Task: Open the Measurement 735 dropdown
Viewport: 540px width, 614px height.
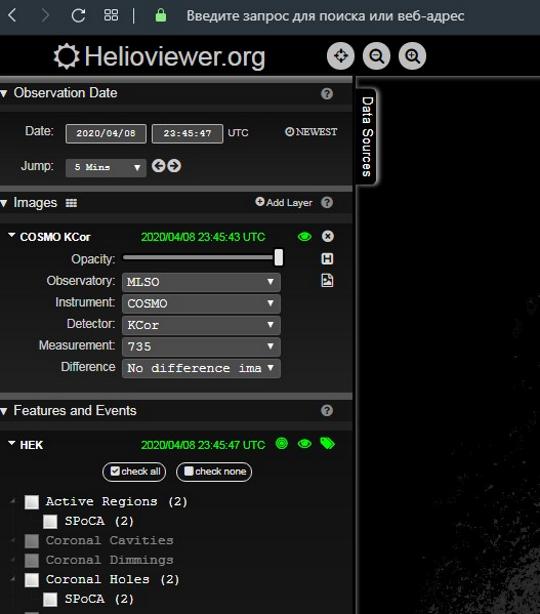Action: coord(201,347)
